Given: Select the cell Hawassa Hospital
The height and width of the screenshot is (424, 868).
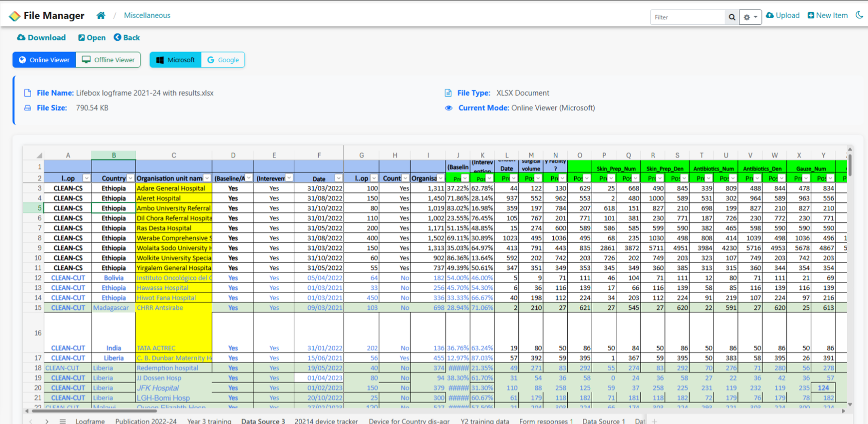Looking at the screenshot, I should coord(174,288).
